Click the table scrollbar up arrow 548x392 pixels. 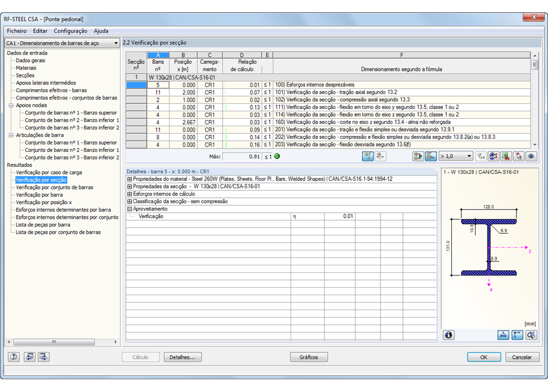535,55
